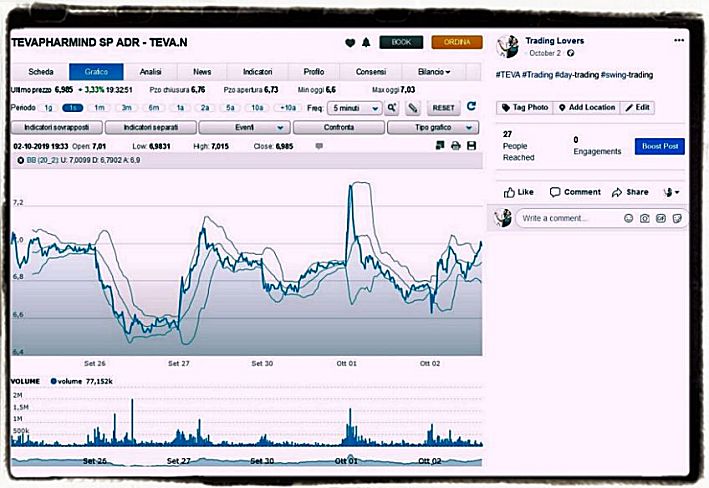Like the post

(x=519, y=192)
